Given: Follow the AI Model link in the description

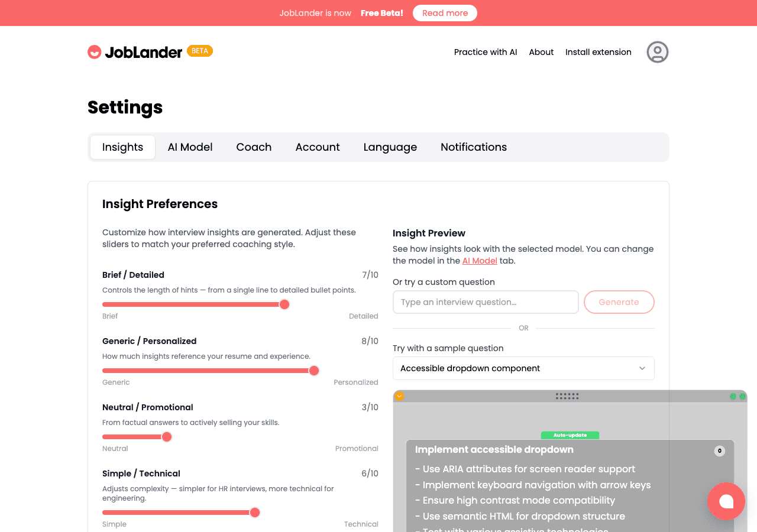Looking at the screenshot, I should tap(480, 260).
